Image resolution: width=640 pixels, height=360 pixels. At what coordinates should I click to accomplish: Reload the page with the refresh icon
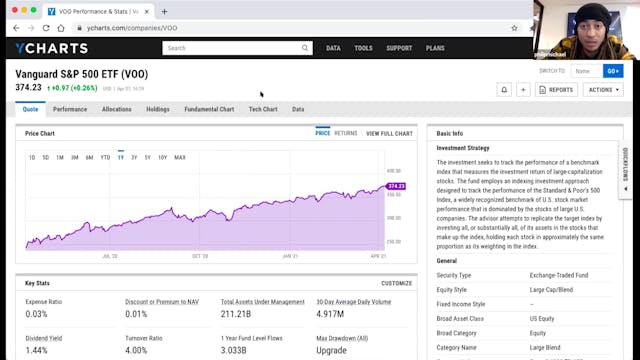click(x=46, y=28)
